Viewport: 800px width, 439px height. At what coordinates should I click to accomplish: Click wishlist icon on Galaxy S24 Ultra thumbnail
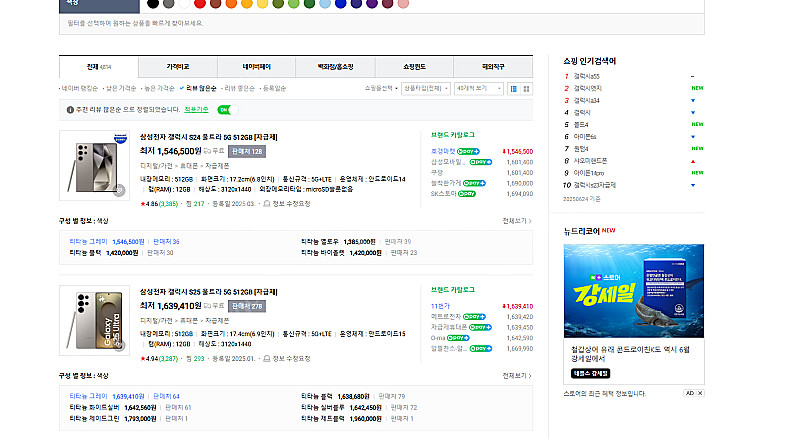[119, 190]
